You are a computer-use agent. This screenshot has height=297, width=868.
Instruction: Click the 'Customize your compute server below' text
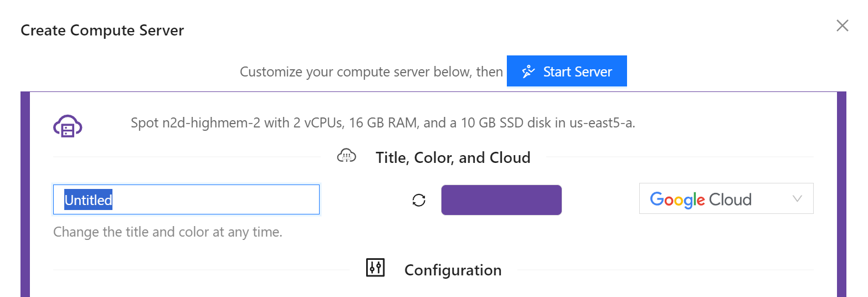[x=371, y=72]
